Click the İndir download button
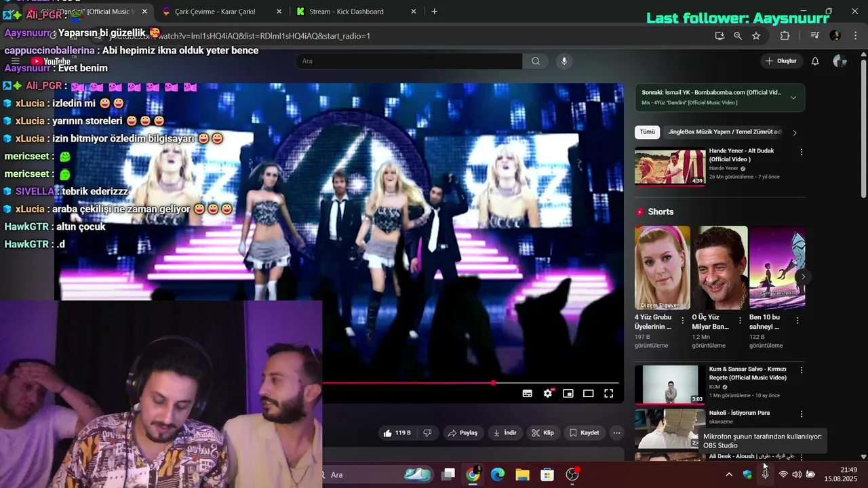The height and width of the screenshot is (488, 868). [x=505, y=433]
